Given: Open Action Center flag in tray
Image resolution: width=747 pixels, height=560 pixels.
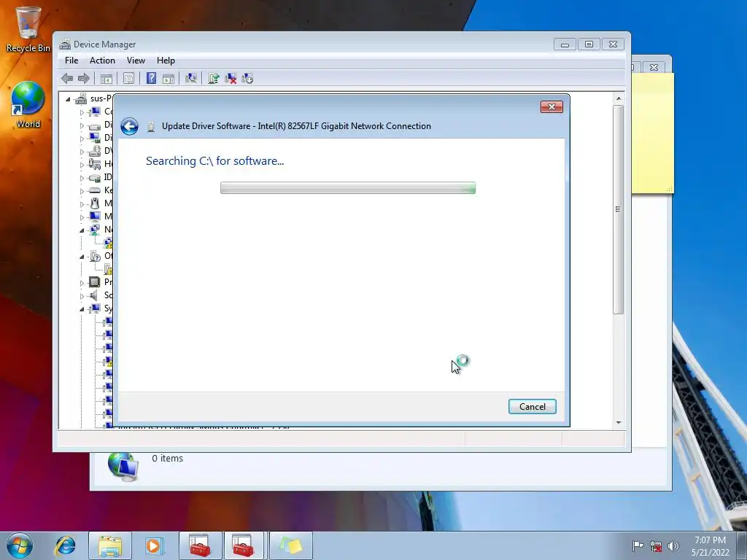Looking at the screenshot, I should pos(638,545).
